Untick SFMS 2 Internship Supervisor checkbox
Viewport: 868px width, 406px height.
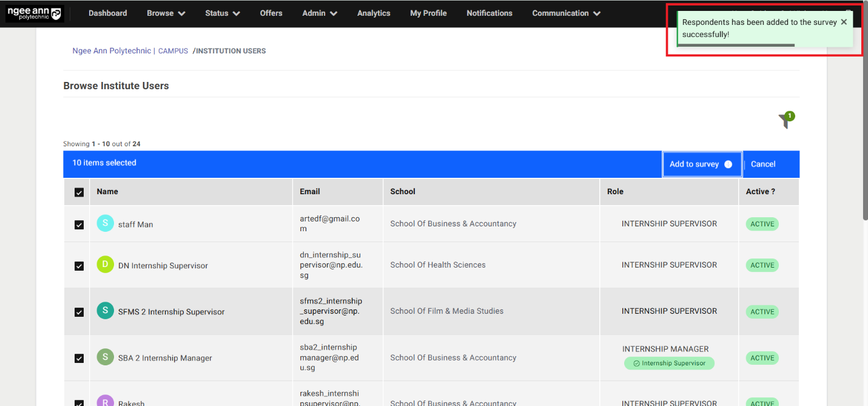coord(79,312)
